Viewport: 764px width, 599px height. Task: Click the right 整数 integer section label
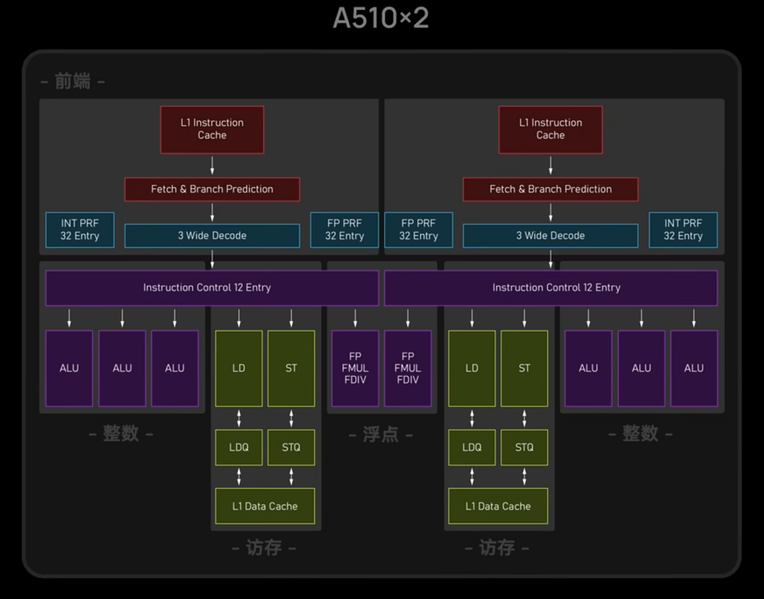coord(640,433)
